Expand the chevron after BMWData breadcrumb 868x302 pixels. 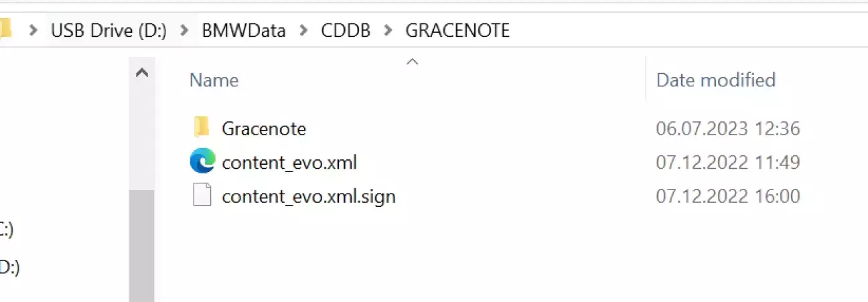click(x=305, y=31)
